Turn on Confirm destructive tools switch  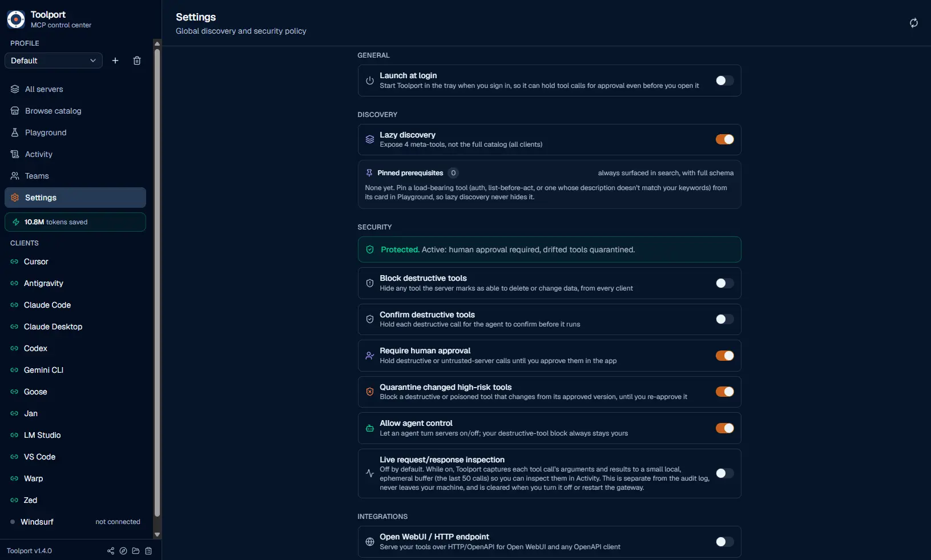(x=725, y=319)
